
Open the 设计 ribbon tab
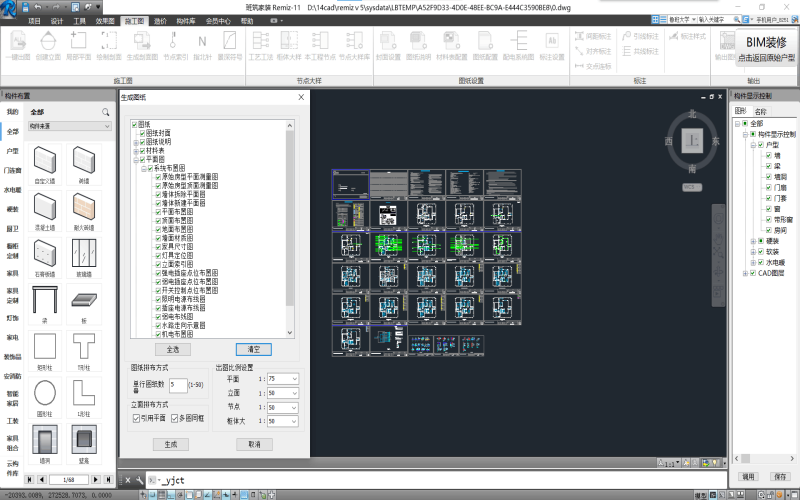pyautogui.click(x=57, y=21)
